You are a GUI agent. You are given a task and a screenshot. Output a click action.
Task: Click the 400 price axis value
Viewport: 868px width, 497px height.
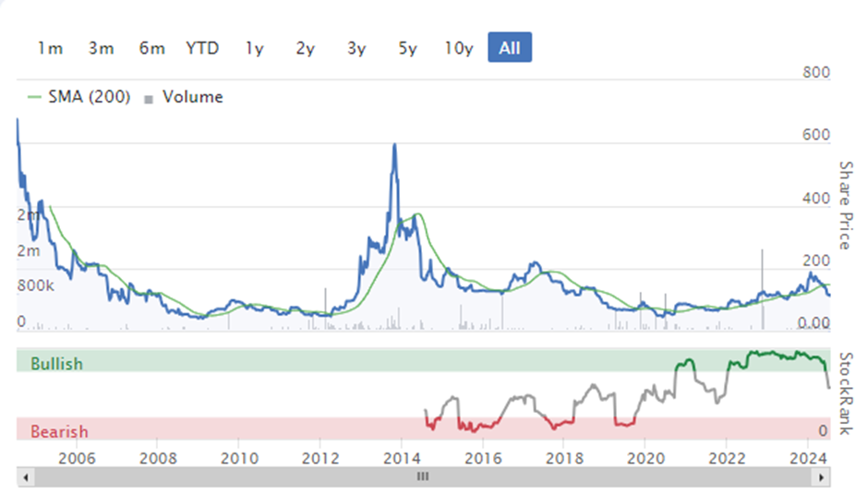tap(816, 199)
